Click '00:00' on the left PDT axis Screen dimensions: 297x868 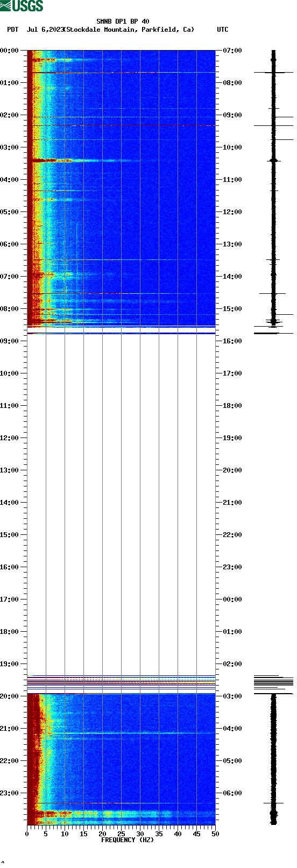coord(9,51)
